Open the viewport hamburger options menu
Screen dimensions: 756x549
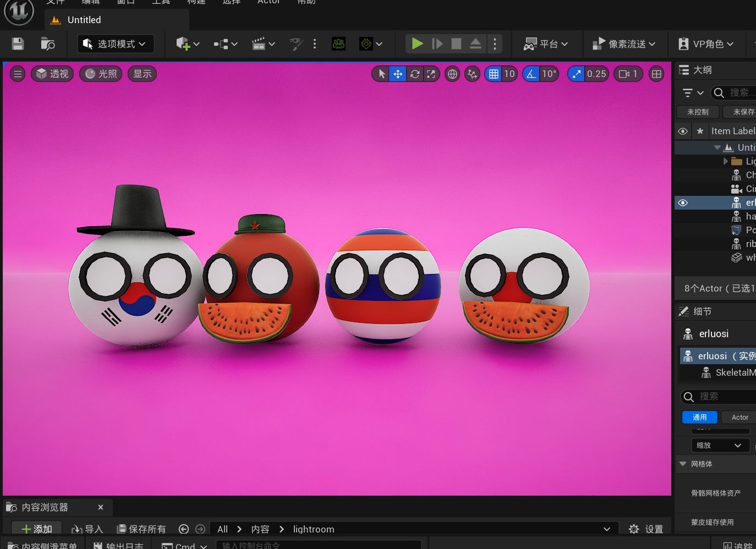[x=18, y=74]
